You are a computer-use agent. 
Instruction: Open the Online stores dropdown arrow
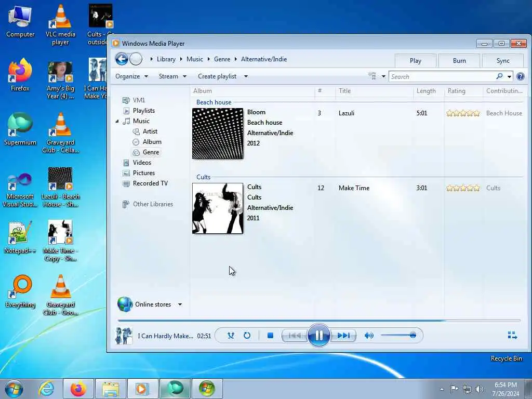[x=180, y=304]
